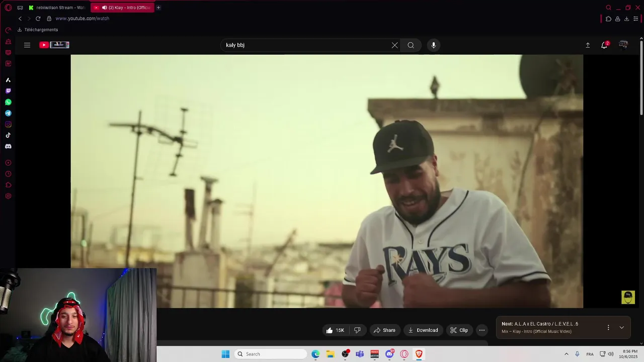The height and width of the screenshot is (362, 644).
Task: Select the Klay - Intro tab
Action: (122, 8)
